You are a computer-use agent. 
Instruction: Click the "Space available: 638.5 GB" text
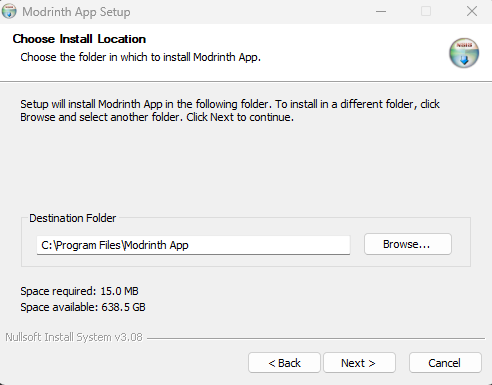83,307
